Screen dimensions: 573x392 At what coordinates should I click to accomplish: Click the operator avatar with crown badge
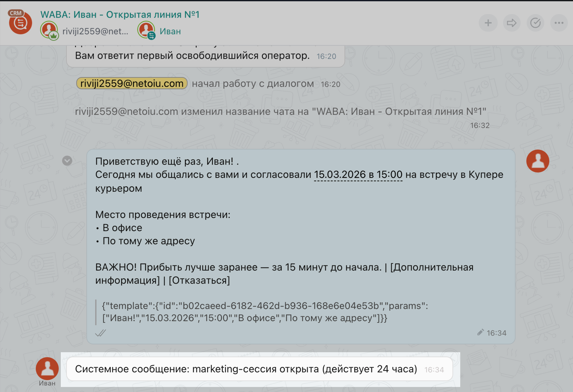pos(49,31)
